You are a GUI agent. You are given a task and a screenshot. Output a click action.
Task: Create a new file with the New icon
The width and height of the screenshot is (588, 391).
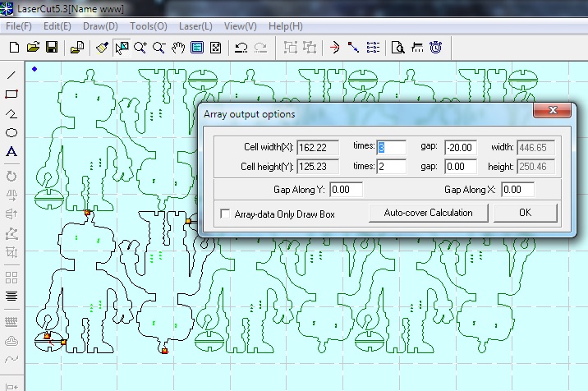(14, 48)
